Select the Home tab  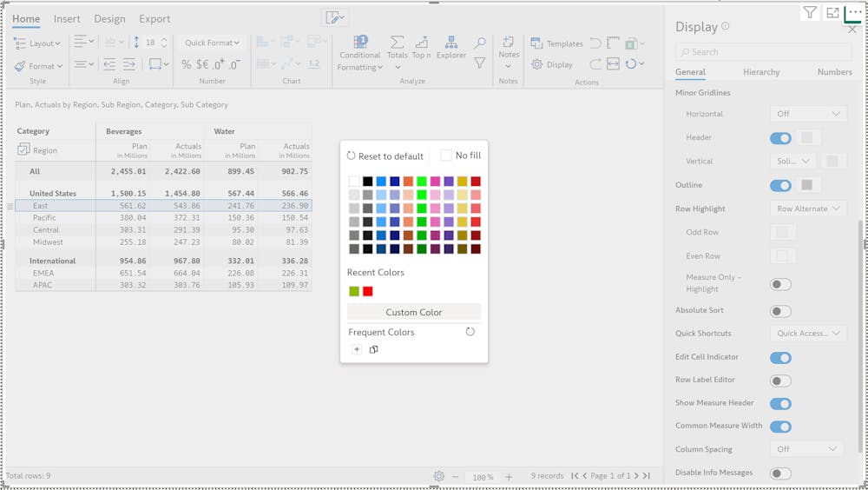pos(26,19)
